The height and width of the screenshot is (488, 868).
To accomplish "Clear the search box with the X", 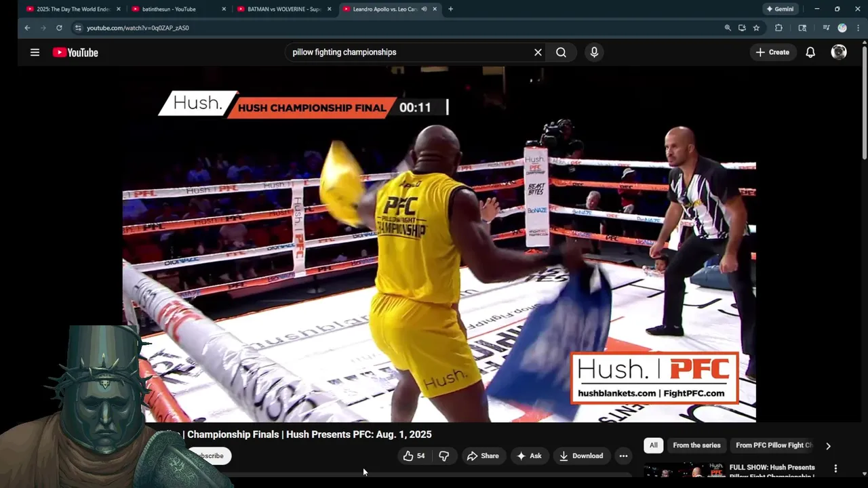I will click(x=538, y=52).
